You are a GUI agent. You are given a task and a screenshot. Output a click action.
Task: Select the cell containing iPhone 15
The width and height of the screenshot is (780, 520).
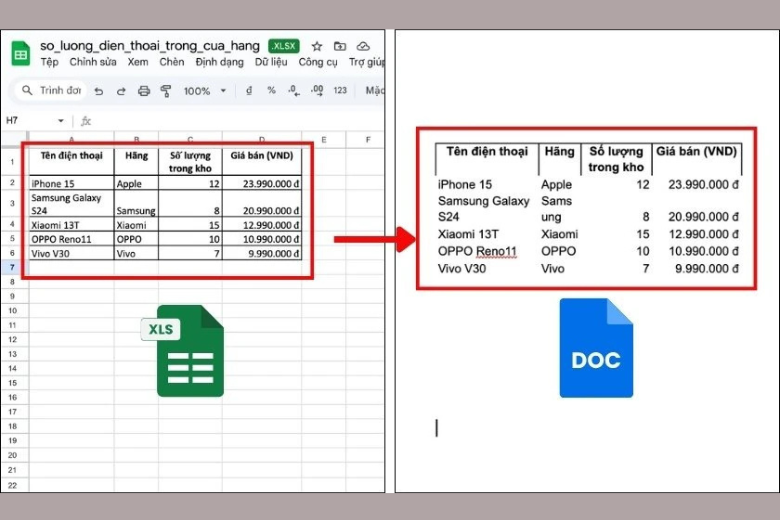[70, 184]
